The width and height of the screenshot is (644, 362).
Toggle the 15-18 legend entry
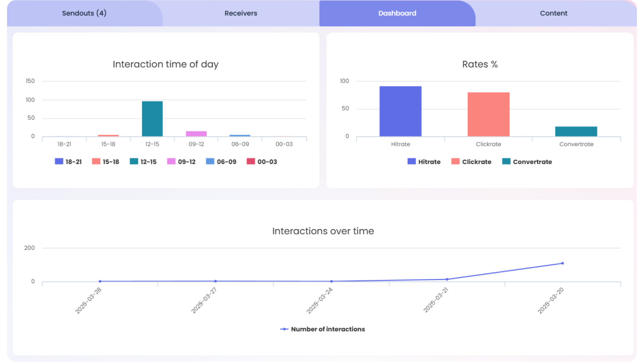106,162
